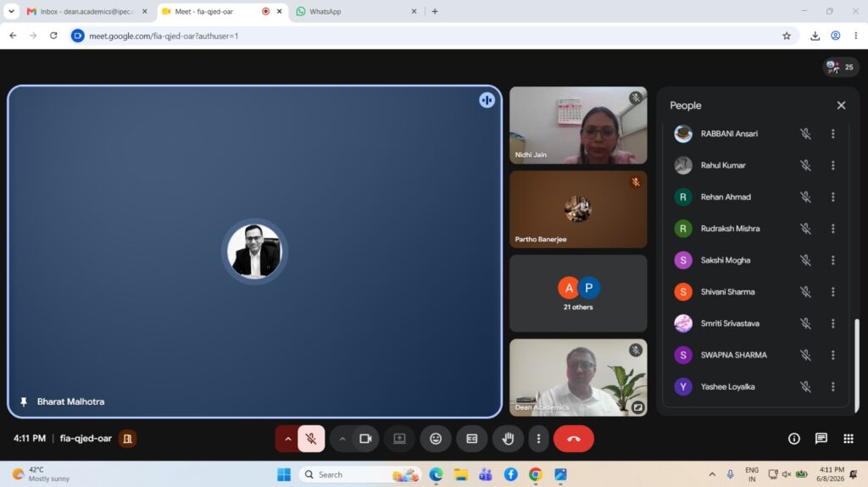This screenshot has height=487, width=868.
Task: Close the People side panel
Action: (841, 105)
